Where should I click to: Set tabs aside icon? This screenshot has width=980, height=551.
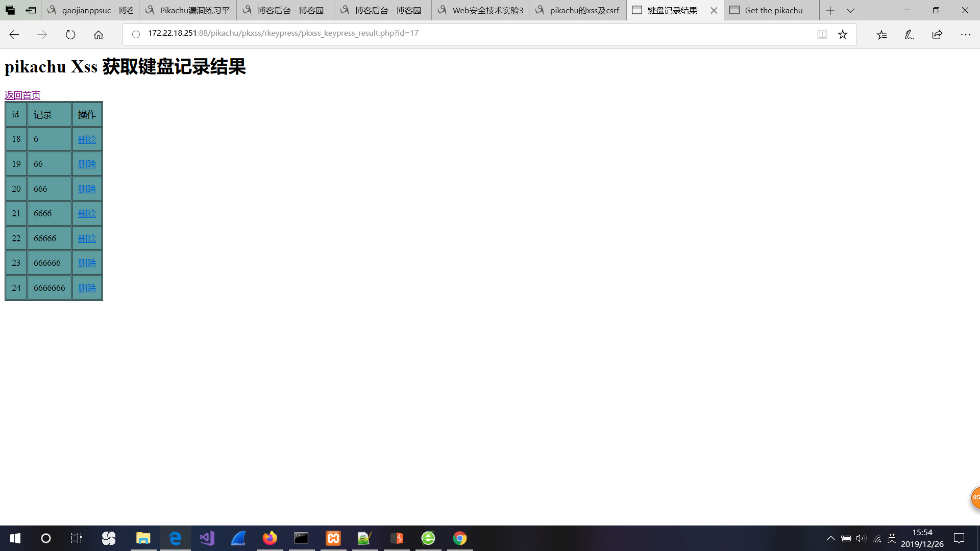tap(31, 10)
